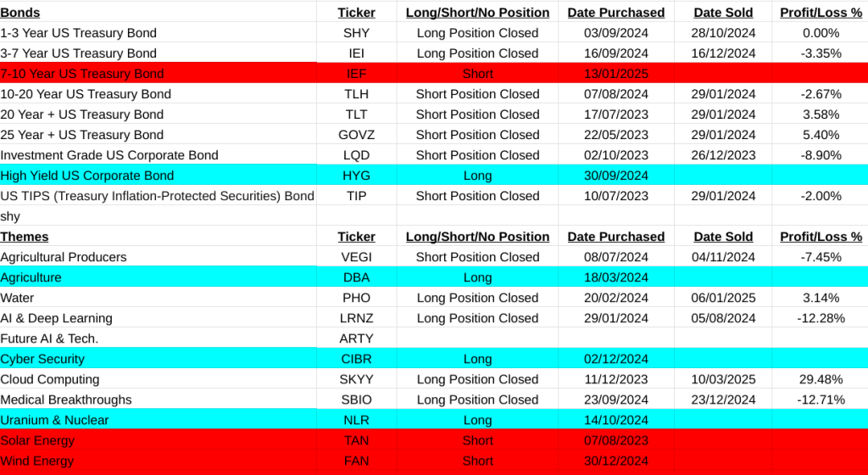Select the 06/01/2025 date sold cell
Viewport: 868px width, 475px height.
(723, 298)
